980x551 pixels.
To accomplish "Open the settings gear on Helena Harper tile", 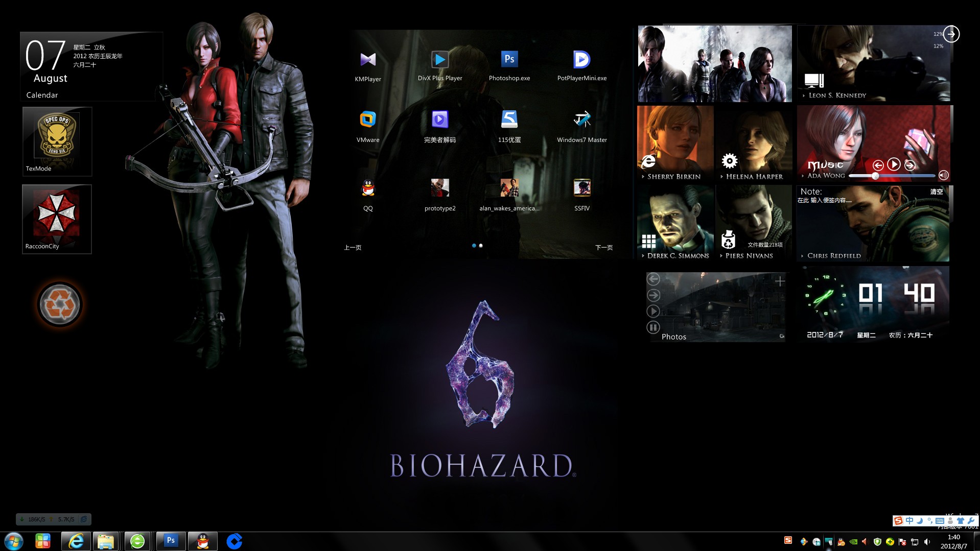I will point(729,161).
